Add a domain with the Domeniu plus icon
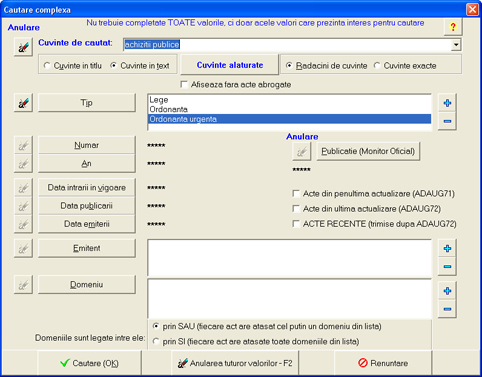This screenshot has width=482, height=377. pos(447,291)
